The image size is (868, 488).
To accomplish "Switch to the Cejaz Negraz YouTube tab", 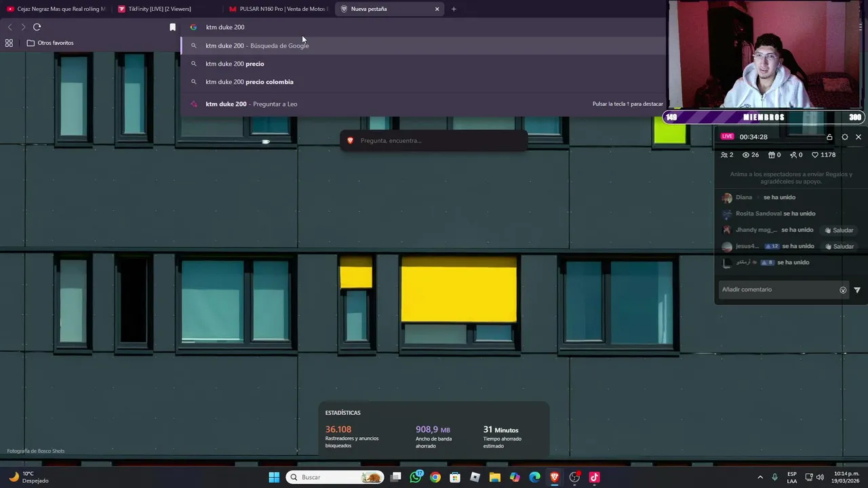I will click(56, 9).
